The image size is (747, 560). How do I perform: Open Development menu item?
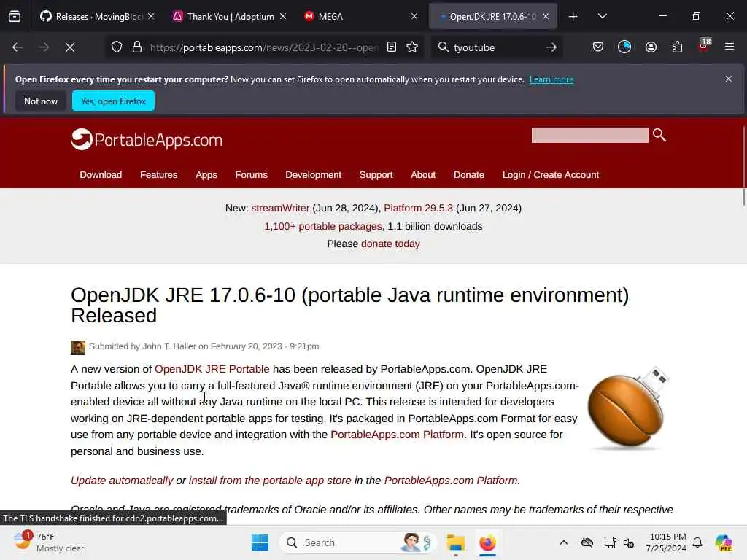click(314, 175)
